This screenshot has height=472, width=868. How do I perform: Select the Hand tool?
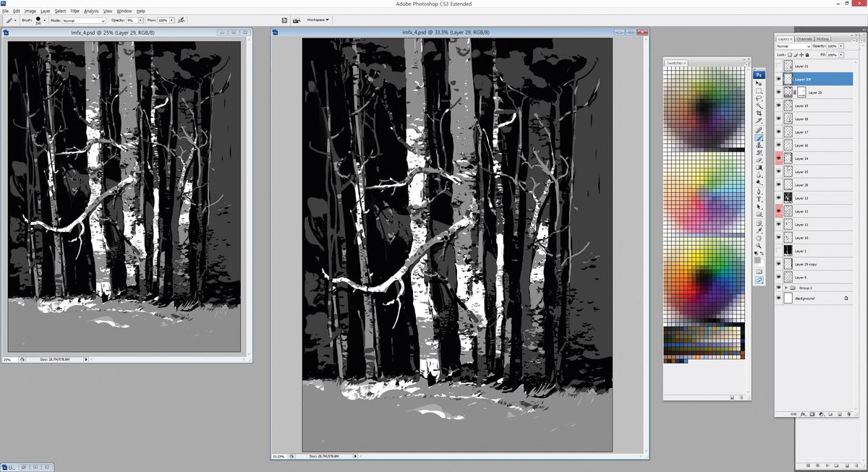coord(760,236)
